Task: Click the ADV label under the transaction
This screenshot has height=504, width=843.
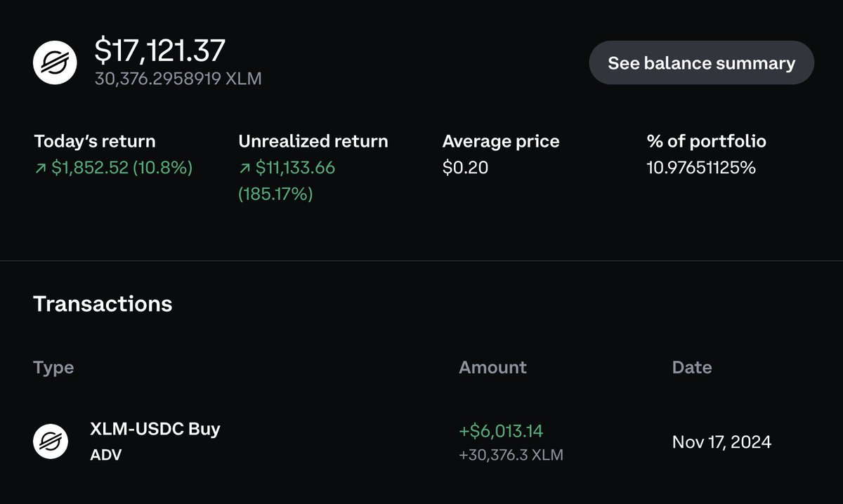Action: 106,455
